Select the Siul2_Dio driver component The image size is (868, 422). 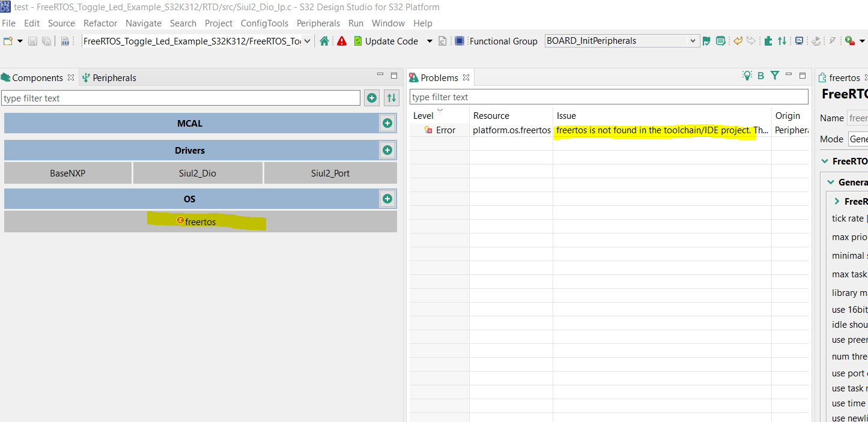click(198, 173)
